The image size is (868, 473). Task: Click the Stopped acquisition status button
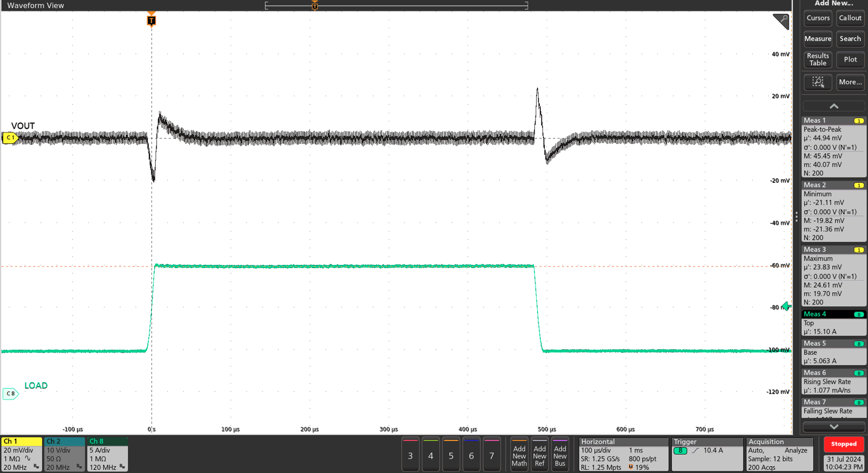pyautogui.click(x=843, y=444)
